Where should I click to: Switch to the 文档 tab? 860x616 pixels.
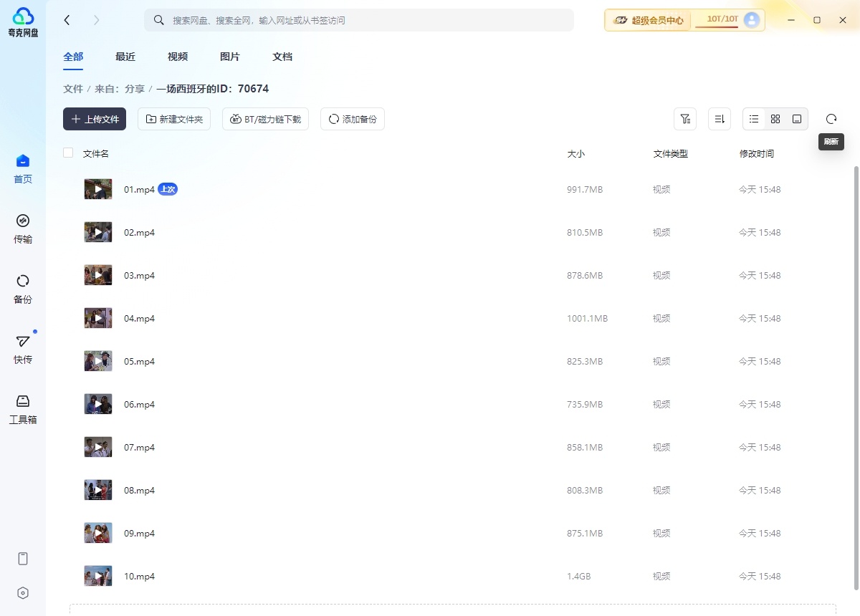coord(282,57)
